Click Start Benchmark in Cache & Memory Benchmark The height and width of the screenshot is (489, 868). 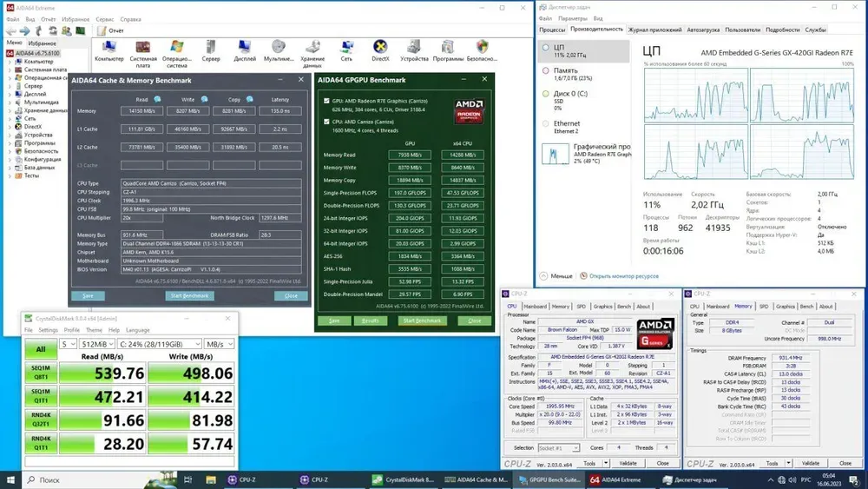189,296
